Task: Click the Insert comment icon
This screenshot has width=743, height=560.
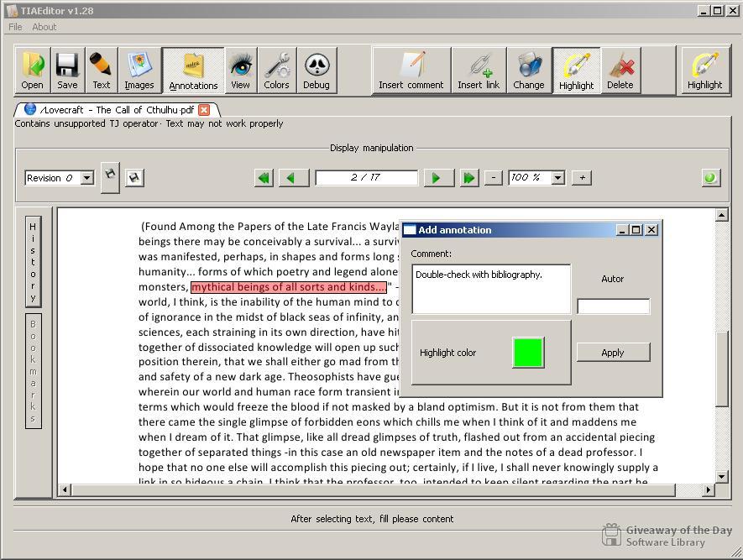Action: 411,71
